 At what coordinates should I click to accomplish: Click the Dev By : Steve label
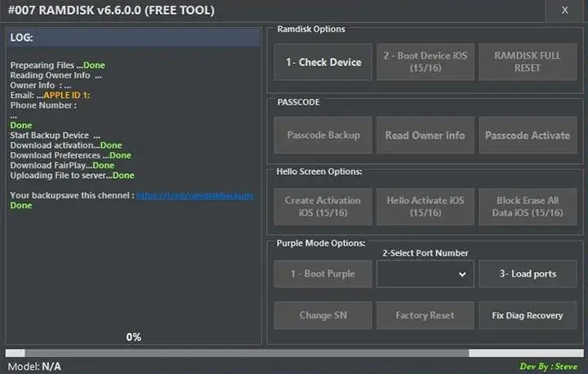click(x=548, y=367)
